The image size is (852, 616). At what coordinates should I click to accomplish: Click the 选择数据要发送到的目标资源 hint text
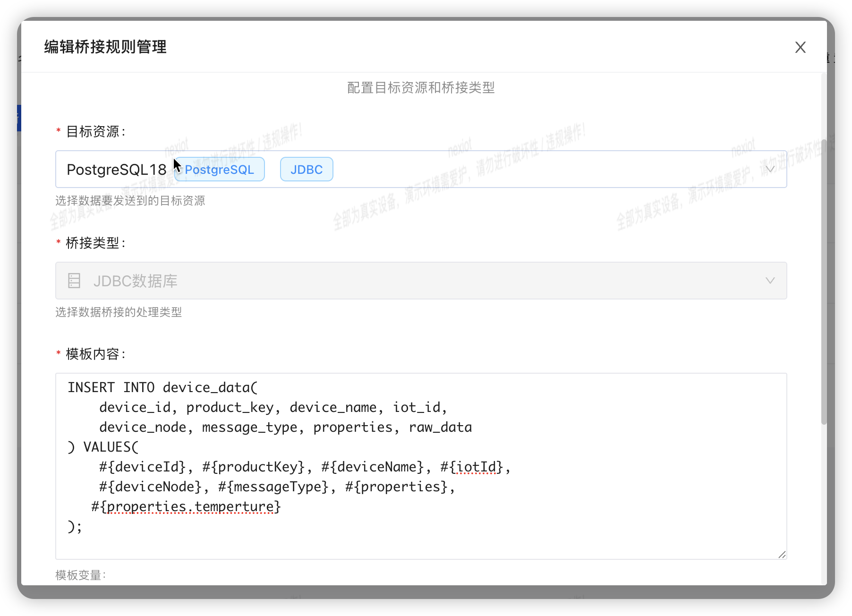(x=130, y=201)
